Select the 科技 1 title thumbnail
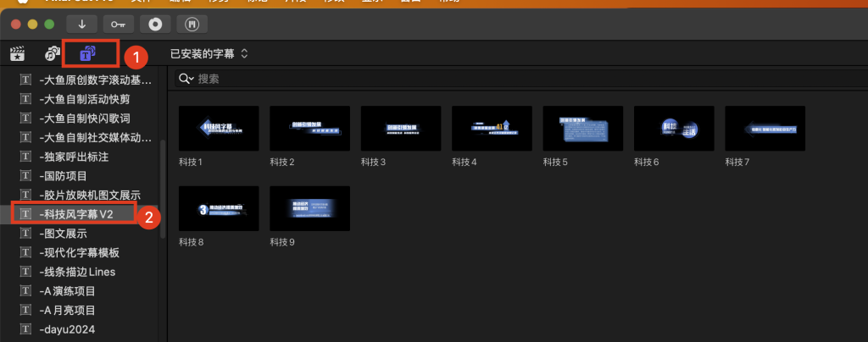This screenshot has height=342, width=868. pos(219,129)
